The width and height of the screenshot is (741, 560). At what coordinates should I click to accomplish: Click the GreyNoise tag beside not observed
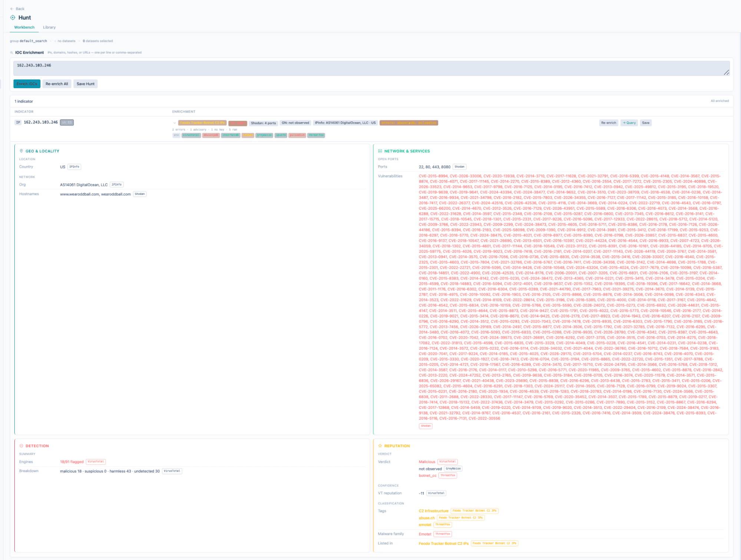tap(453, 469)
